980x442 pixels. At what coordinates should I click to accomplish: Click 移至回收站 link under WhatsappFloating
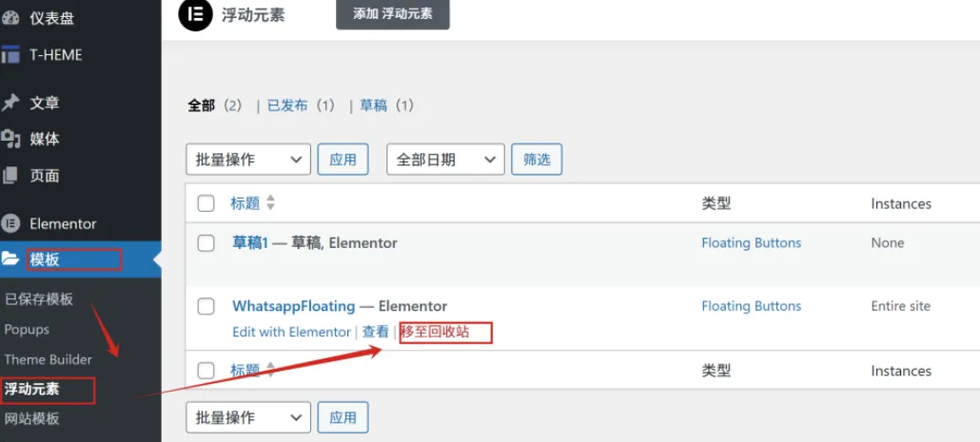(x=435, y=332)
